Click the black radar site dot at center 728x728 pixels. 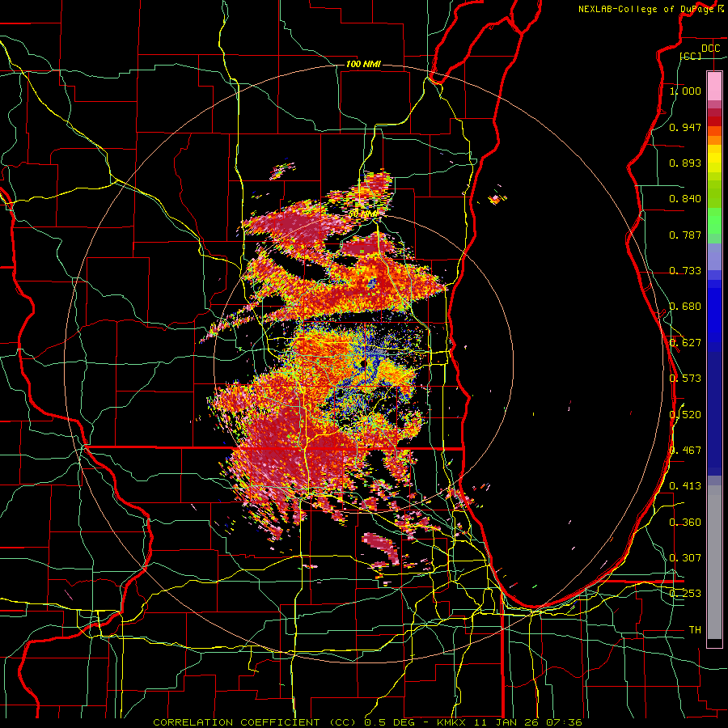click(363, 362)
